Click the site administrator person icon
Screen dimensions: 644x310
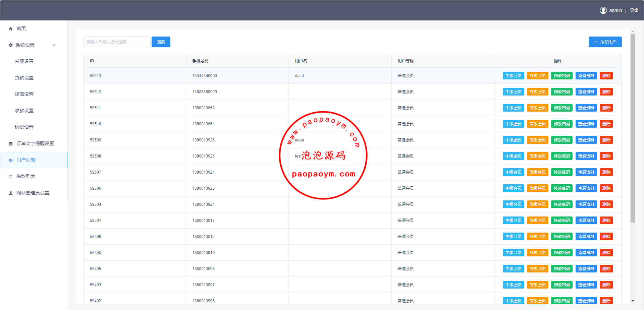(11, 193)
